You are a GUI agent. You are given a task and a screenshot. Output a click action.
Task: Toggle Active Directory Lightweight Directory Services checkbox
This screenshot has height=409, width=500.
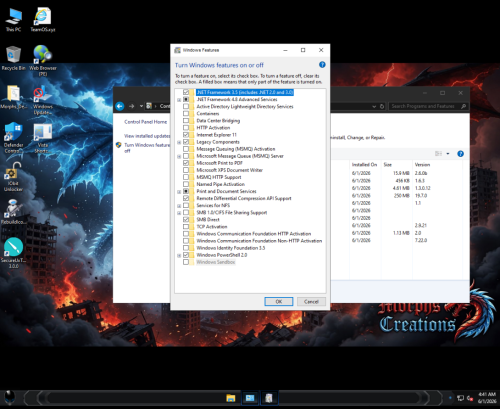click(x=186, y=106)
